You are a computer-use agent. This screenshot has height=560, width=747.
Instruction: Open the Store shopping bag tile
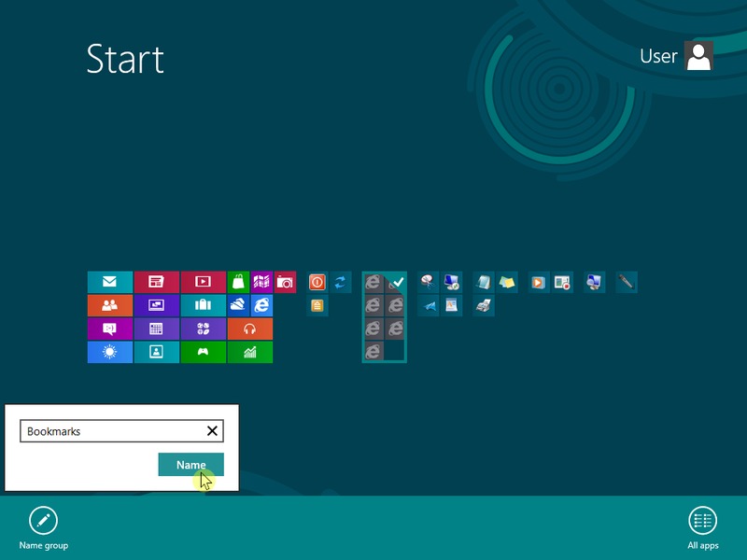[x=238, y=282]
